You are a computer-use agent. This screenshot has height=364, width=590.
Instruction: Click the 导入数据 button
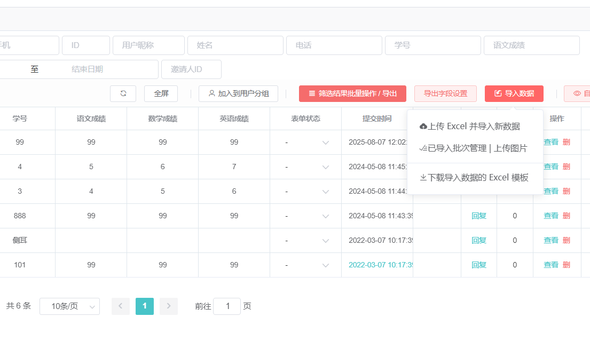pos(514,93)
